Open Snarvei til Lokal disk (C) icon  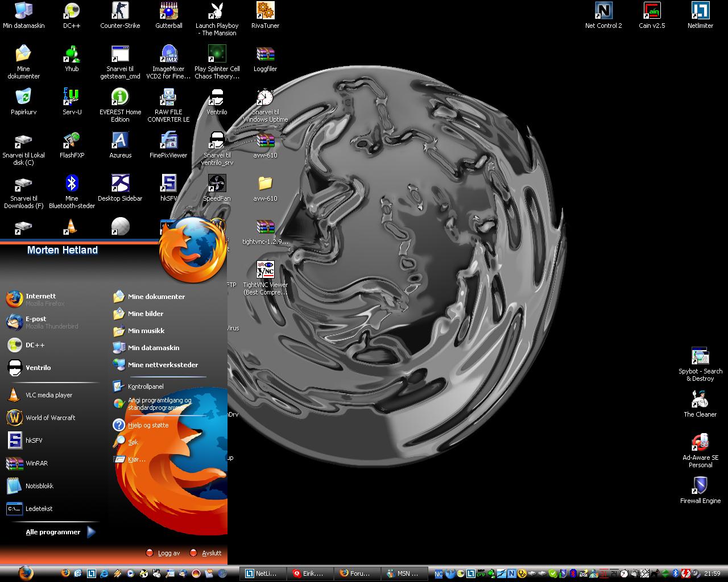(x=23, y=148)
